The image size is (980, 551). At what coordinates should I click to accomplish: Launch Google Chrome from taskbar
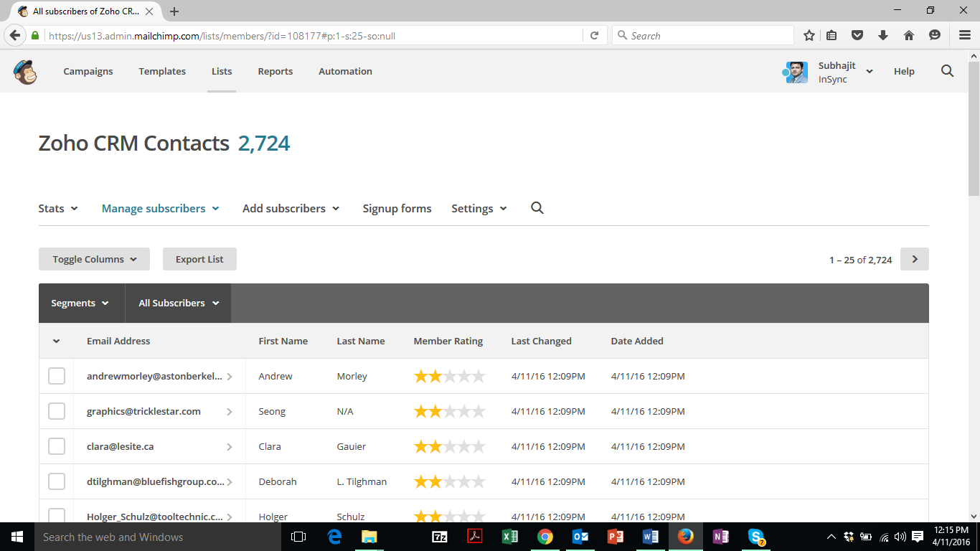pyautogui.click(x=545, y=537)
